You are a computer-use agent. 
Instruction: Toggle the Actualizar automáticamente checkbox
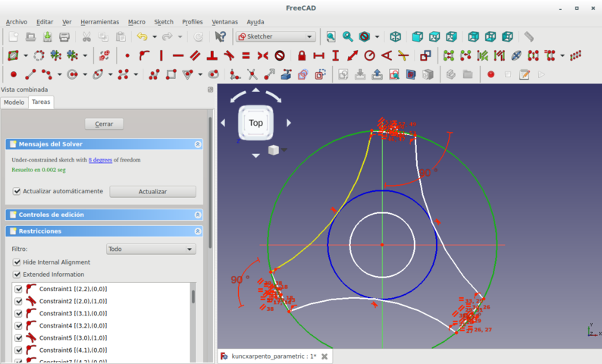coord(17,191)
